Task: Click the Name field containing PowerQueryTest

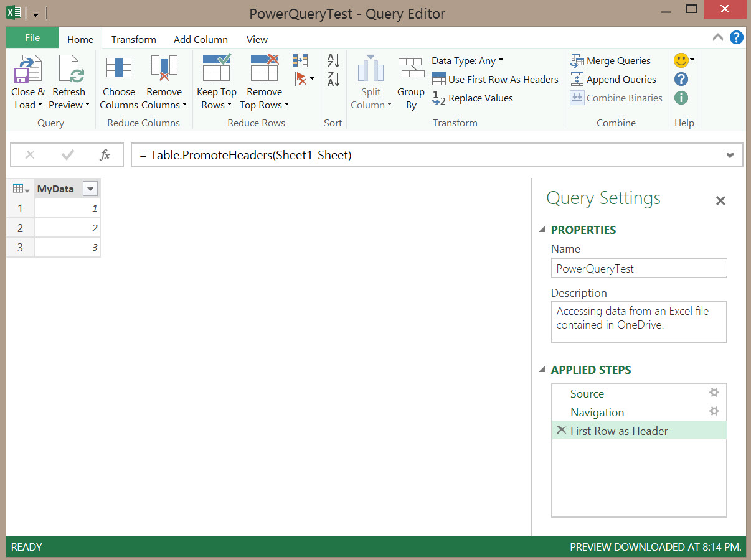Action: (x=639, y=268)
